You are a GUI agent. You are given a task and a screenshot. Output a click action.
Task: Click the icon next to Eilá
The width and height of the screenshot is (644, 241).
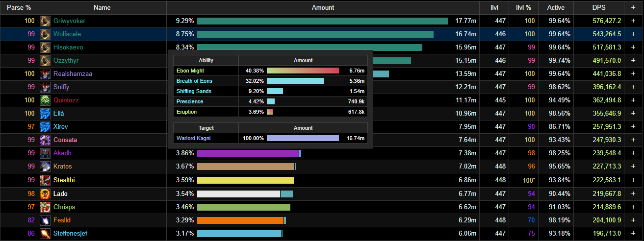(46, 114)
